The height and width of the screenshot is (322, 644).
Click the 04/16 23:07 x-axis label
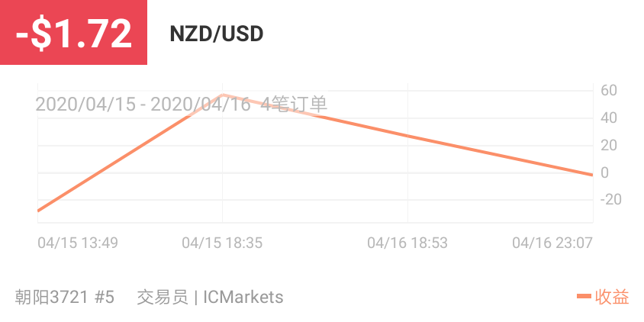[x=552, y=243]
